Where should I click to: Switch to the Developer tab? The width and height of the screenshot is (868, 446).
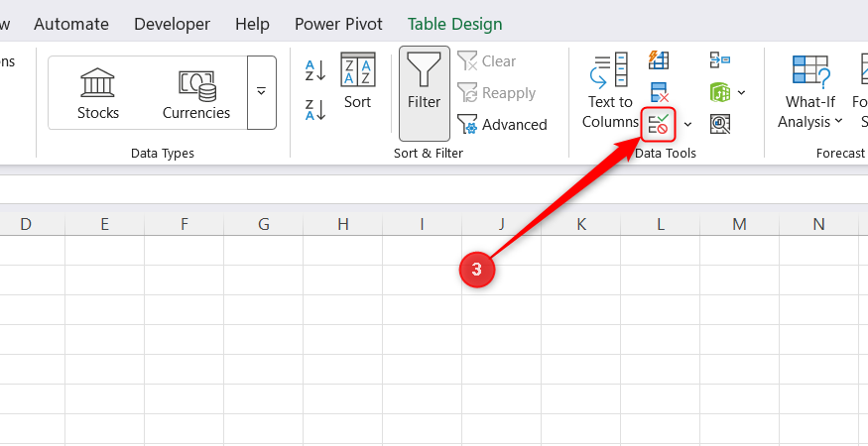click(173, 24)
